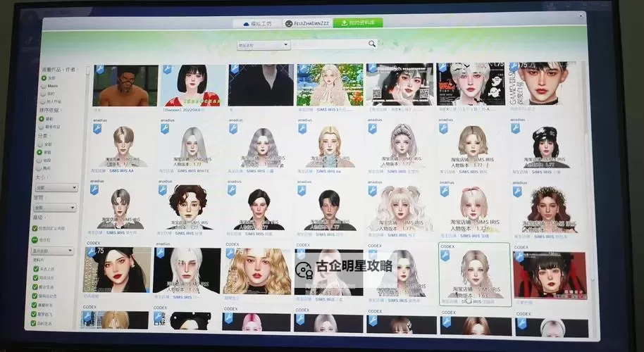Close the gallery window with X
The image size is (644, 352).
[581, 16]
